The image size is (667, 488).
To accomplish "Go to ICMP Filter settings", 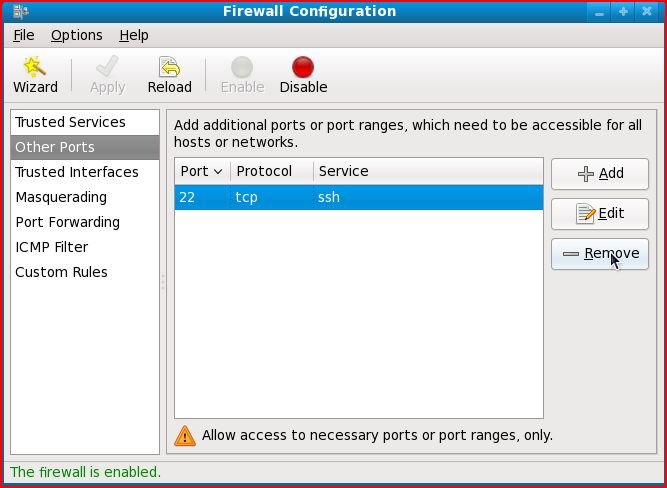I will pos(52,247).
